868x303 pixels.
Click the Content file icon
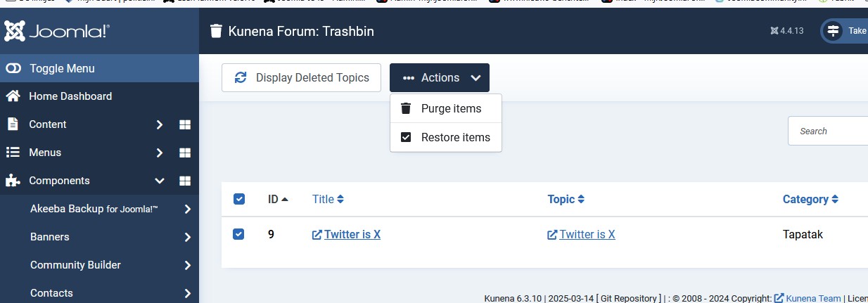tap(13, 124)
